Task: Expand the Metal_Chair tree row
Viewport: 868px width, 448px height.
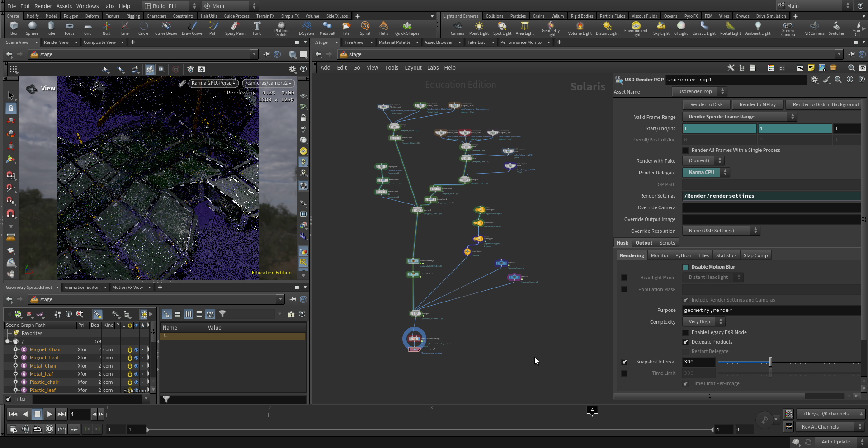Action: [15, 366]
